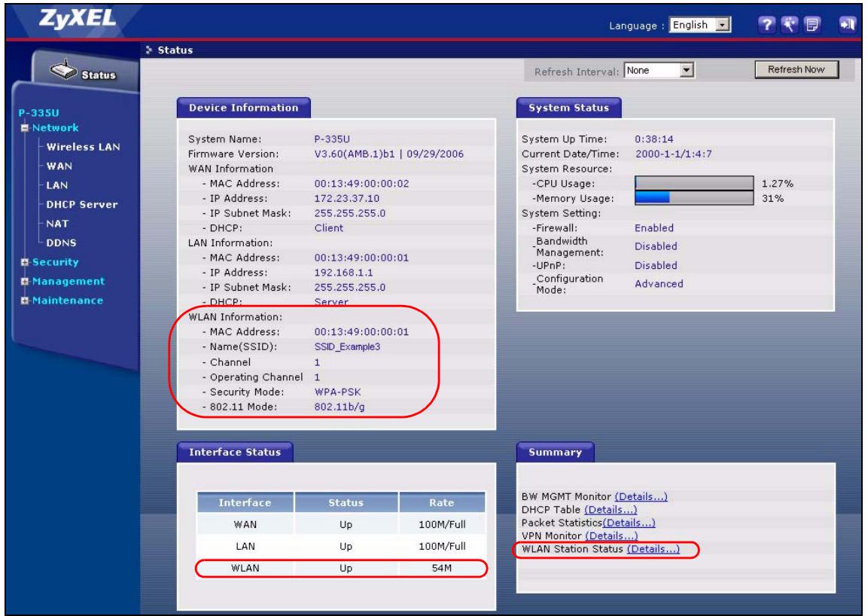Click the logout icon in top right
The width and height of the screenshot is (868, 616).
848,24
